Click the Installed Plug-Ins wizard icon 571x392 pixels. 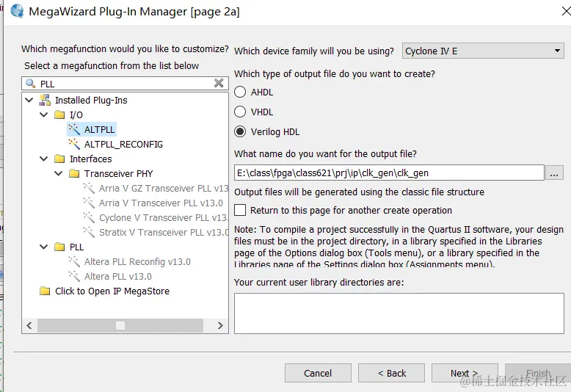point(45,100)
